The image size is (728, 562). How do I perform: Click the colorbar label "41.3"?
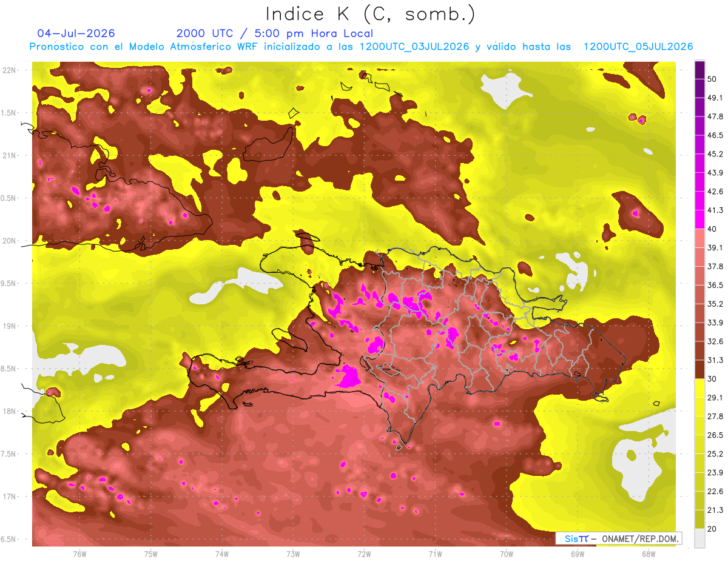coord(715,210)
